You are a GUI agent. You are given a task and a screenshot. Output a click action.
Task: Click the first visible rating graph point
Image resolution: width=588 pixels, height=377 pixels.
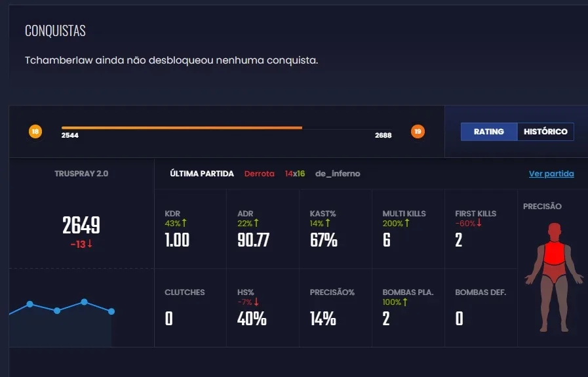[30, 304]
